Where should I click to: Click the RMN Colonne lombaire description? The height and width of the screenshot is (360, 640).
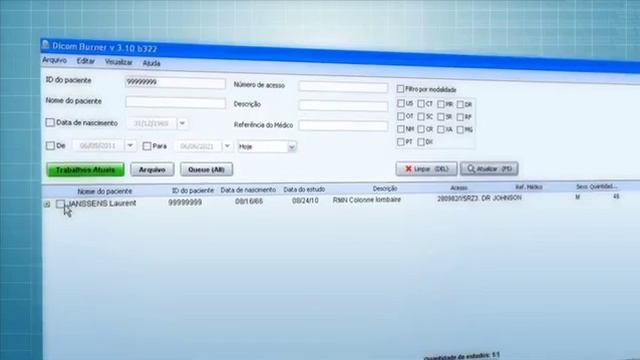click(x=367, y=200)
